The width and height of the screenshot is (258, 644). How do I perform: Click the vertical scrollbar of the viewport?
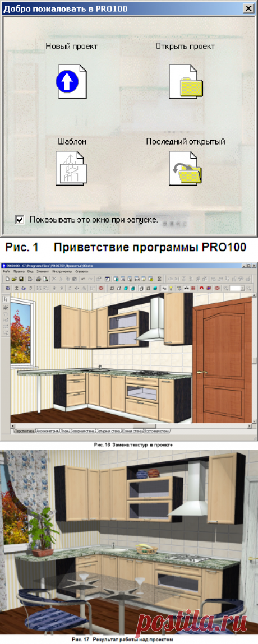point(254,358)
